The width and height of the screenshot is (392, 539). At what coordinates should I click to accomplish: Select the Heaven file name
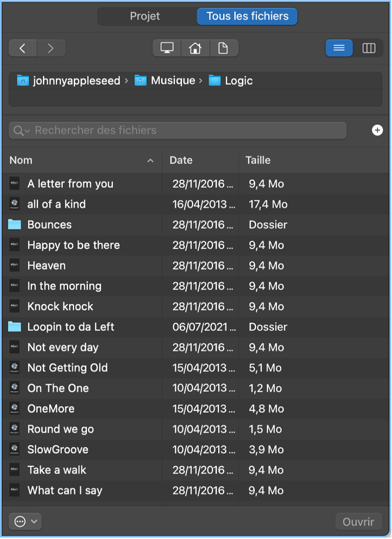46,265
